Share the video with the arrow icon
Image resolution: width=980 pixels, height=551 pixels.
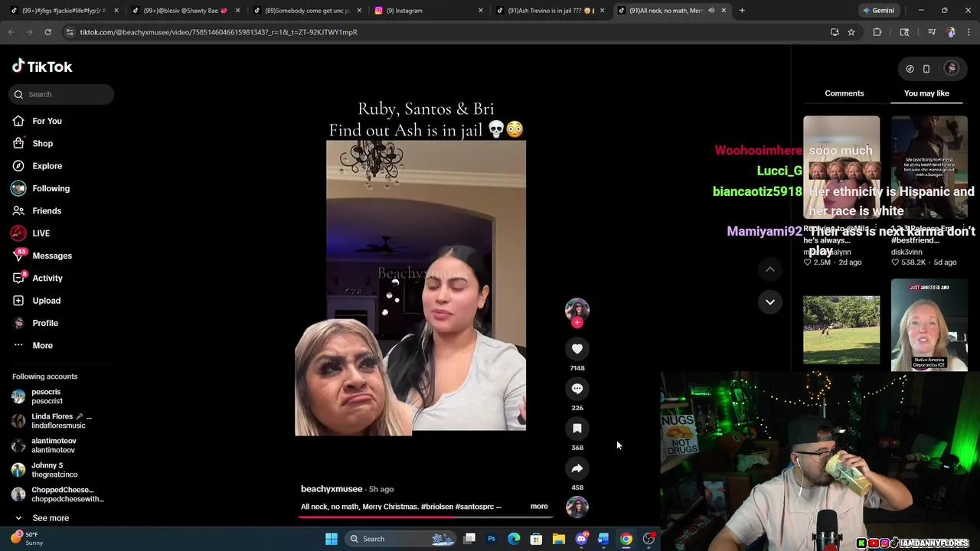tap(577, 468)
